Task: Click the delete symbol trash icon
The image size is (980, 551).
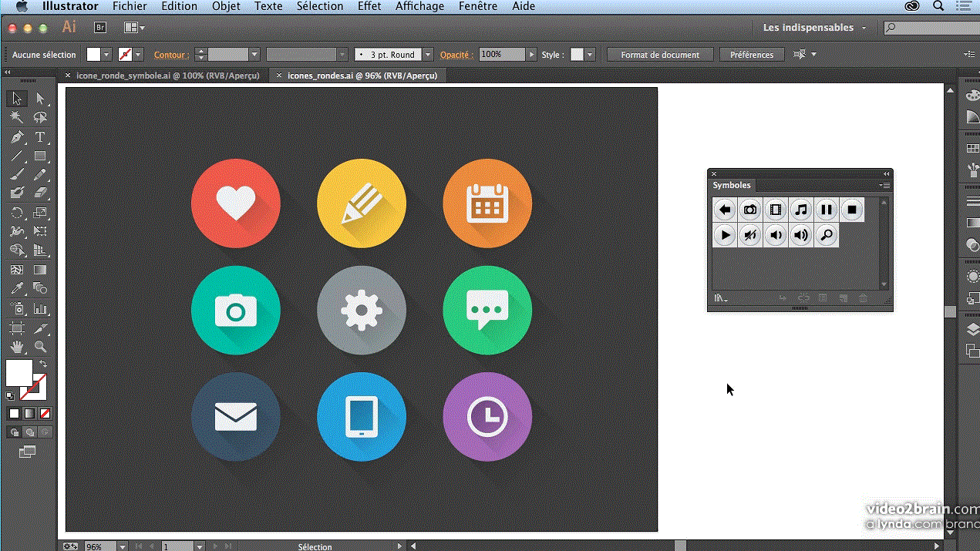Action: pos(864,298)
